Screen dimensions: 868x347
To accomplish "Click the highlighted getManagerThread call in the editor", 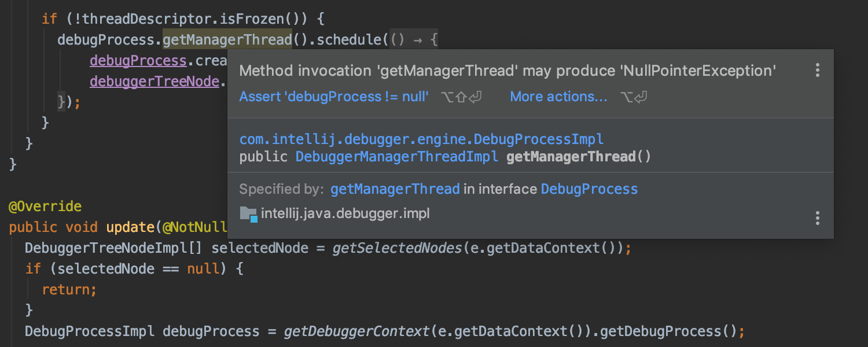I will [227, 39].
